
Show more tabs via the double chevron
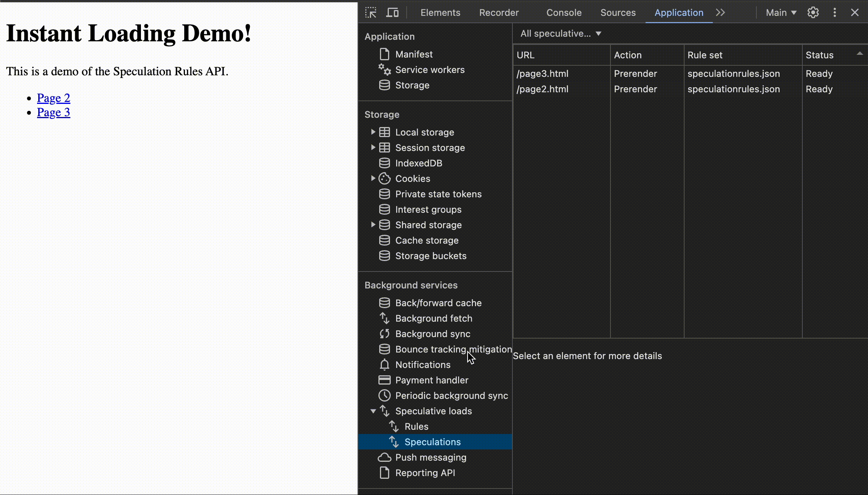(720, 13)
